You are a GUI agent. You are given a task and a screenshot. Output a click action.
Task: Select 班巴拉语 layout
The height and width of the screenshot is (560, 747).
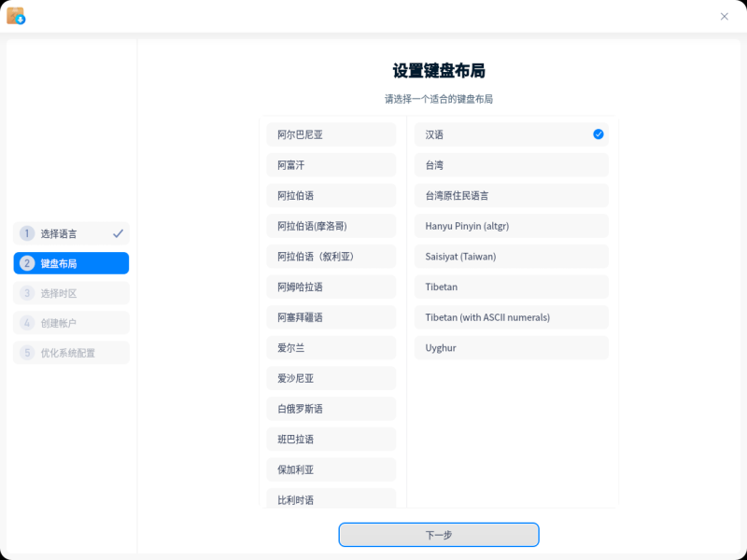click(331, 440)
